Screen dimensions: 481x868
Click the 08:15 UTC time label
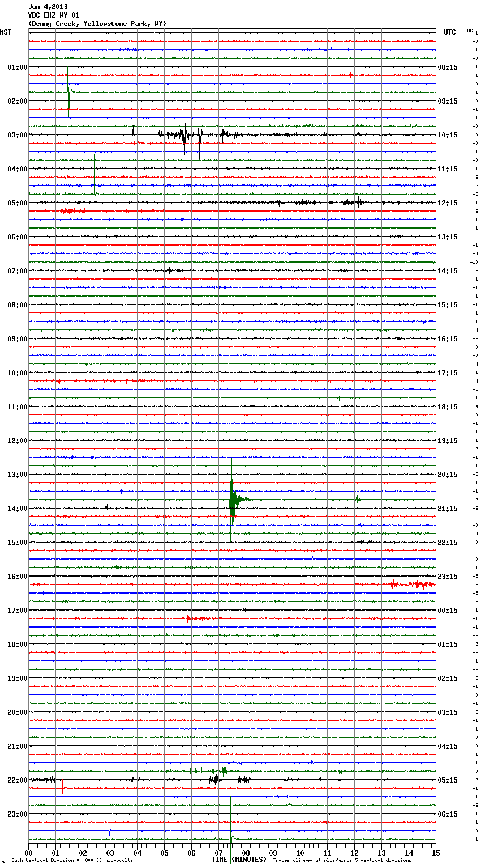448,67
